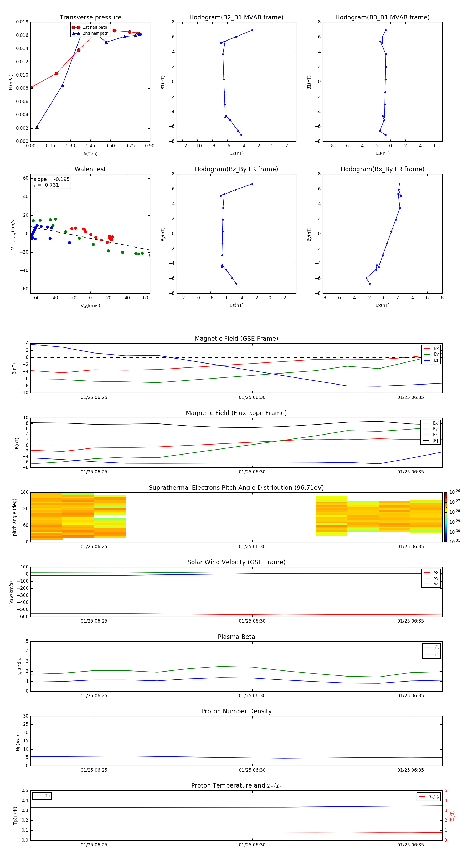The height and width of the screenshot is (868, 473).
Task: Click the "Magnetic Field (GSE Frame)" title
Action: coord(236,339)
